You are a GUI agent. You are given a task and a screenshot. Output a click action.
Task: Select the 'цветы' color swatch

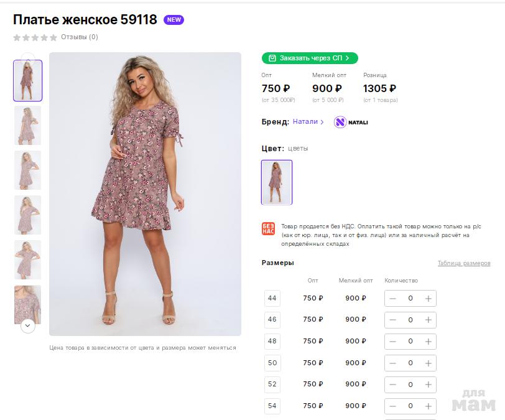point(277,182)
